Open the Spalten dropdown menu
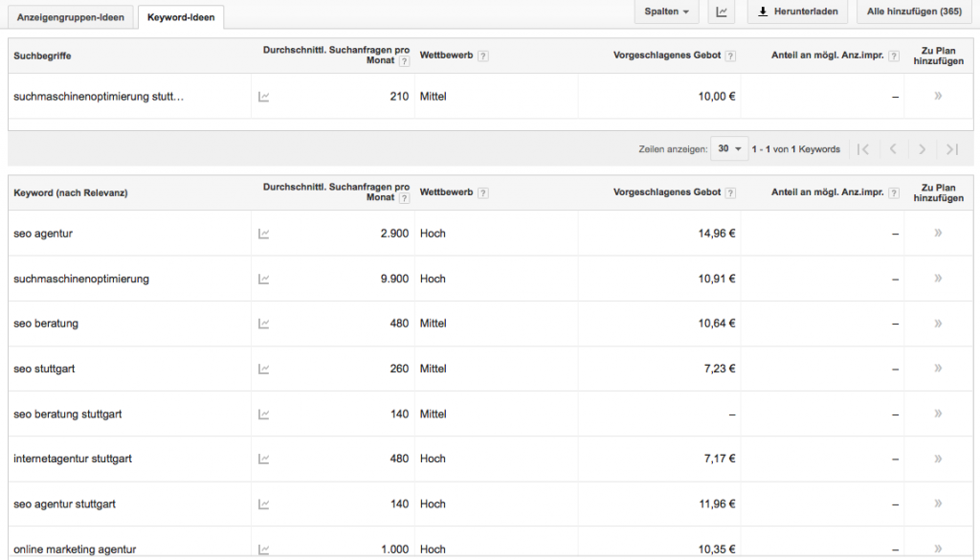This screenshot has width=980, height=560. coord(666,12)
